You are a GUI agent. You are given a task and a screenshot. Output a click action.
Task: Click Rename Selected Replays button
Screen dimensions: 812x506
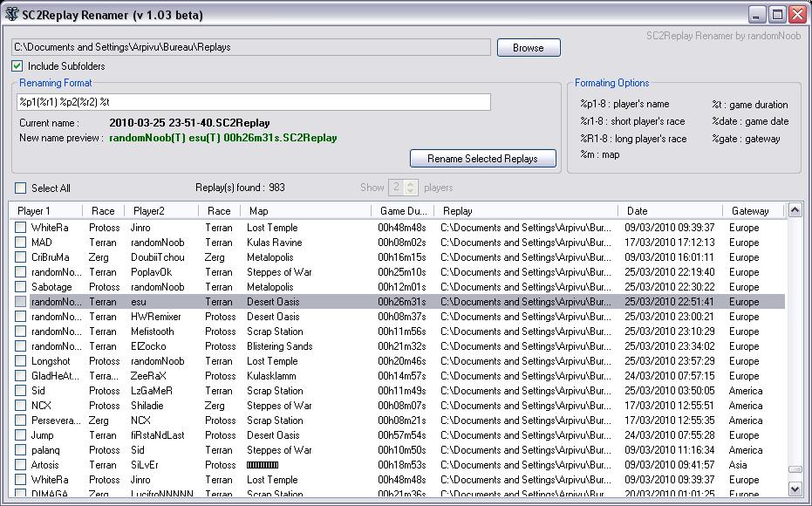(x=482, y=159)
